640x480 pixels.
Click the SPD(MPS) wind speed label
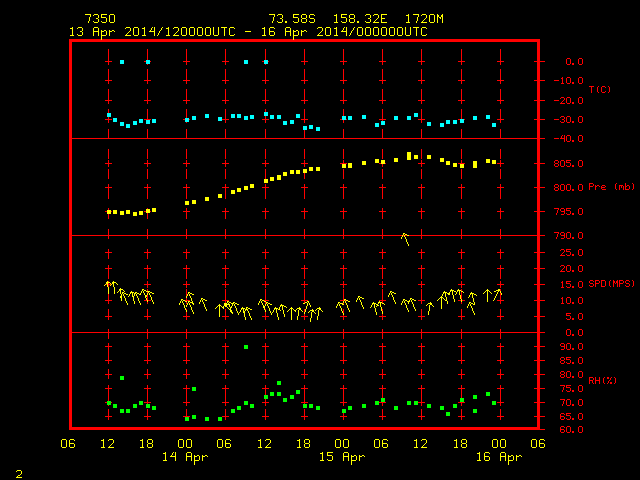[611, 284]
